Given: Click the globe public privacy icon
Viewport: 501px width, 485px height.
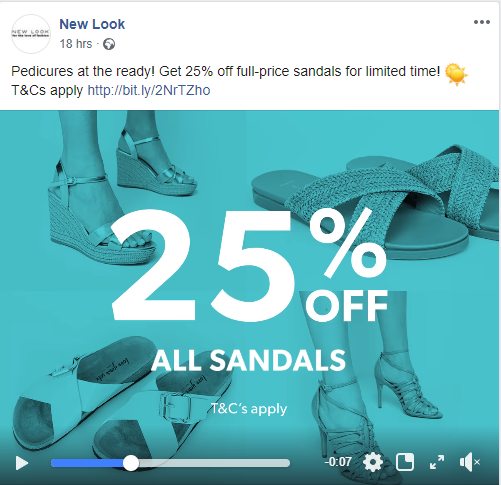Looking at the screenshot, I should tap(109, 44).
